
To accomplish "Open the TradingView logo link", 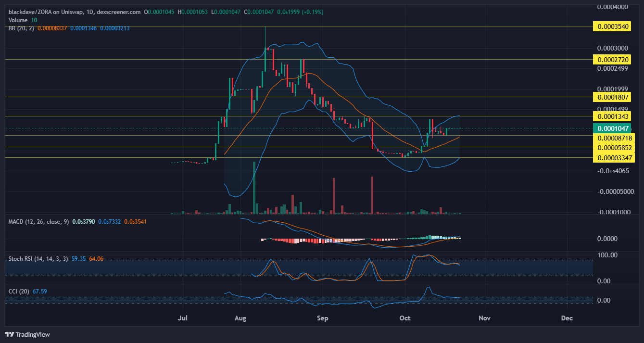I will (x=27, y=334).
